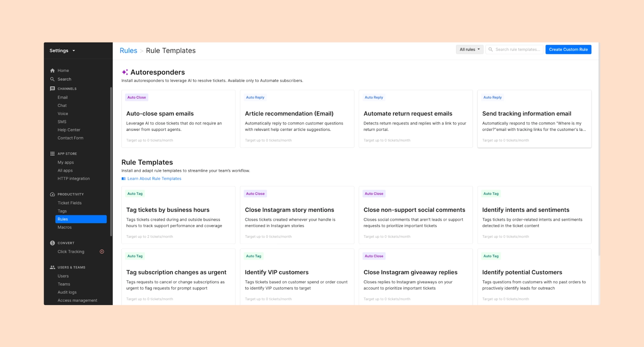Image resolution: width=644 pixels, height=347 pixels.
Task: Click the magnifier inside the rule templates search box
Action: click(491, 49)
